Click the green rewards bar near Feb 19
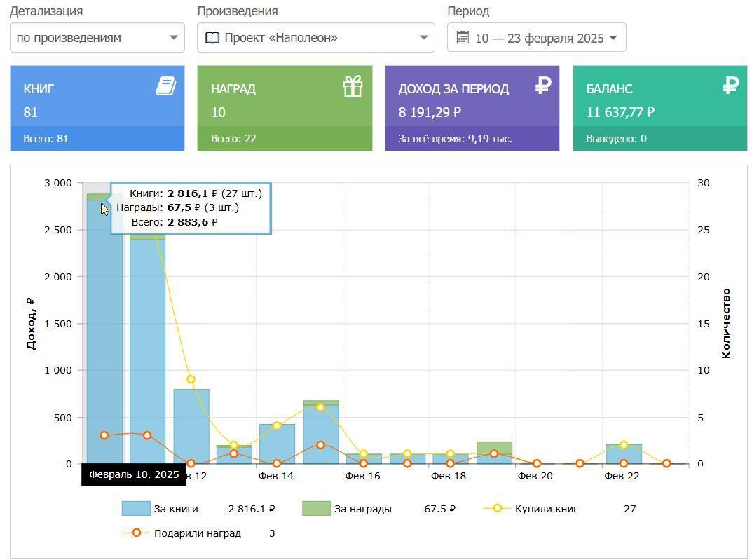Viewport: 752px width, 560px height. pyautogui.click(x=494, y=446)
